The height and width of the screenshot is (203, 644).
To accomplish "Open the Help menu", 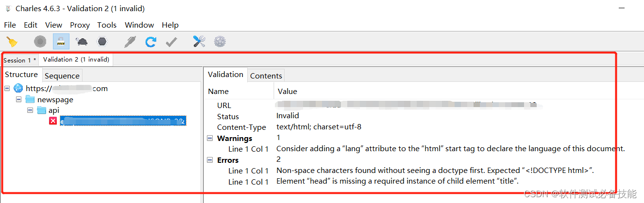I will (170, 25).
